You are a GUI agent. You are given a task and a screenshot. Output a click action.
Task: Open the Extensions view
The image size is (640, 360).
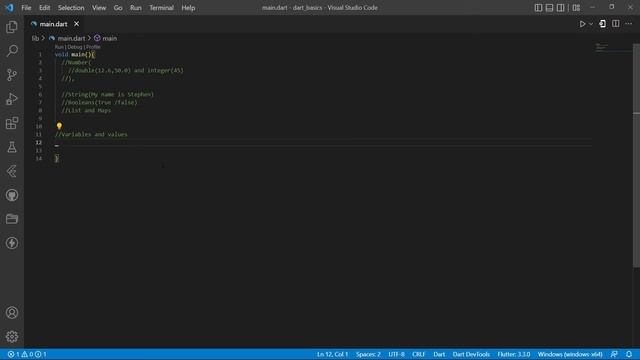click(12, 123)
